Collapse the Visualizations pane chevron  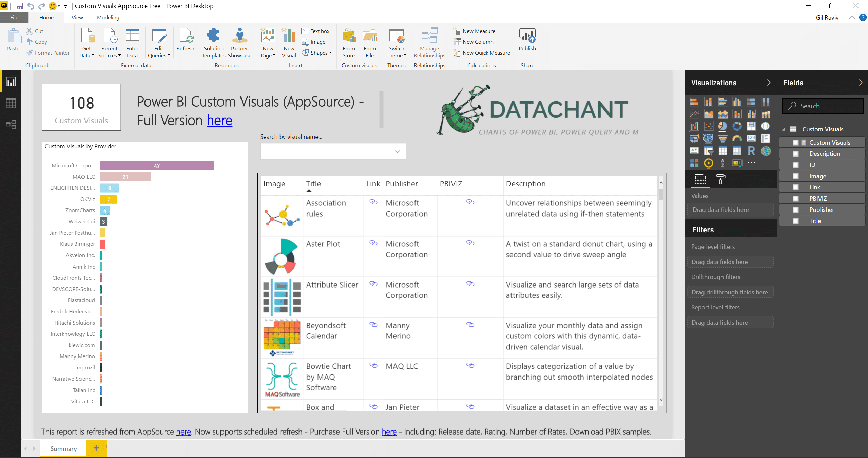click(x=769, y=83)
